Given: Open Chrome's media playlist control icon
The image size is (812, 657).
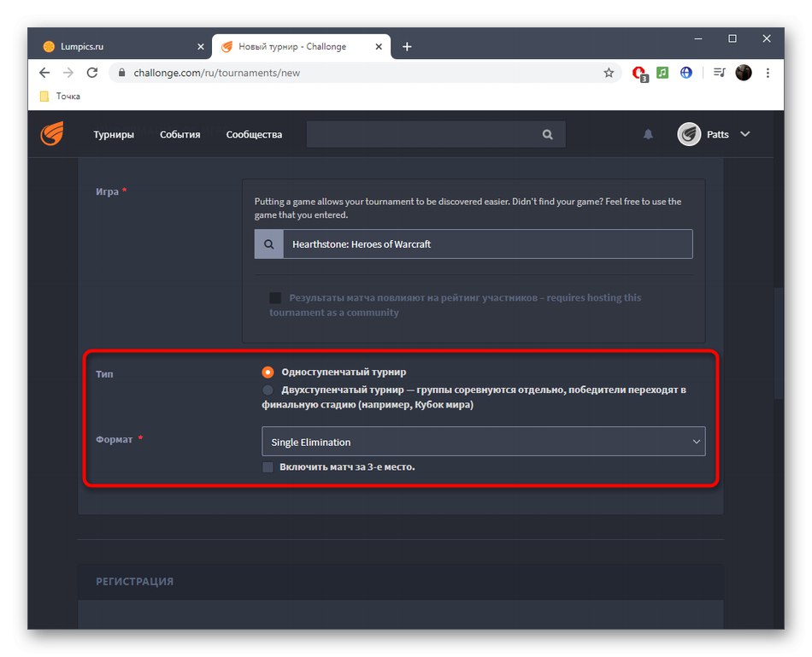Looking at the screenshot, I should [718, 73].
